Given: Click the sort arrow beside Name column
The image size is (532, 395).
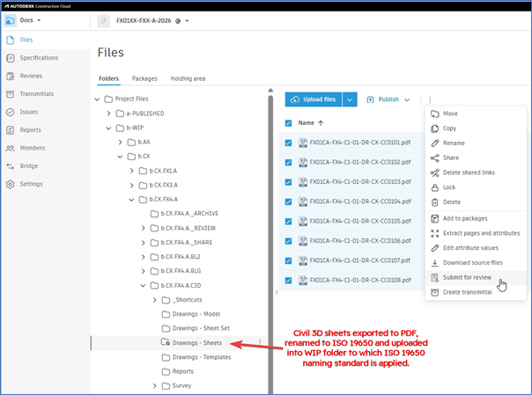Looking at the screenshot, I should click(x=321, y=123).
